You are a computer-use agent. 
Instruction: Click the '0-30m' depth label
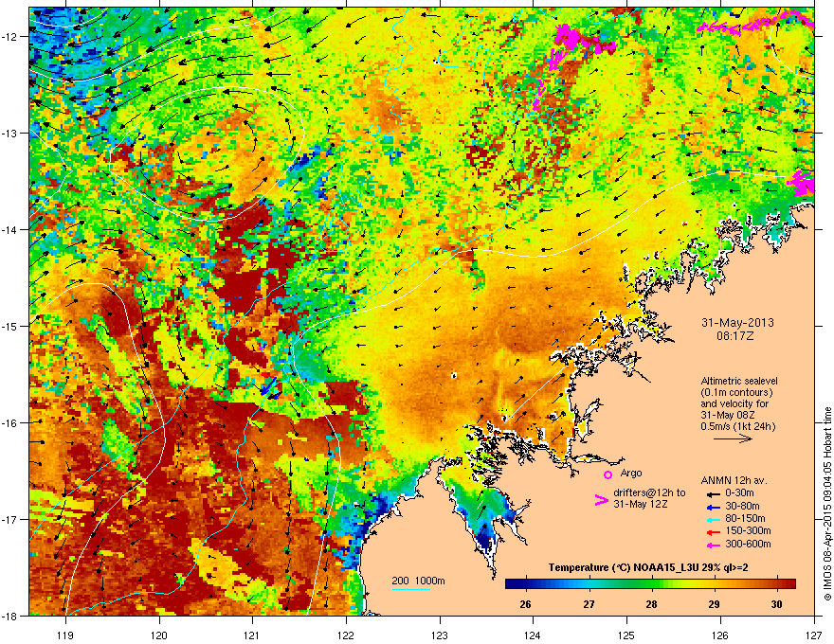click(x=739, y=493)
